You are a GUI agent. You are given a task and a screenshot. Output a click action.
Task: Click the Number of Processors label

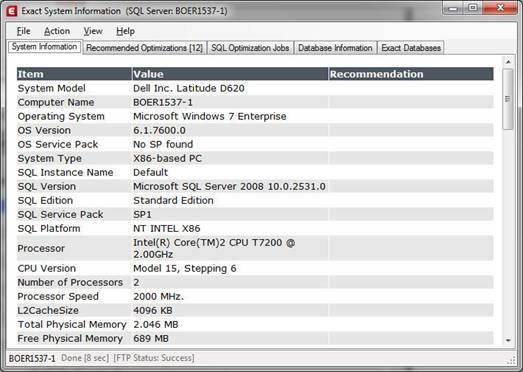[x=70, y=283]
